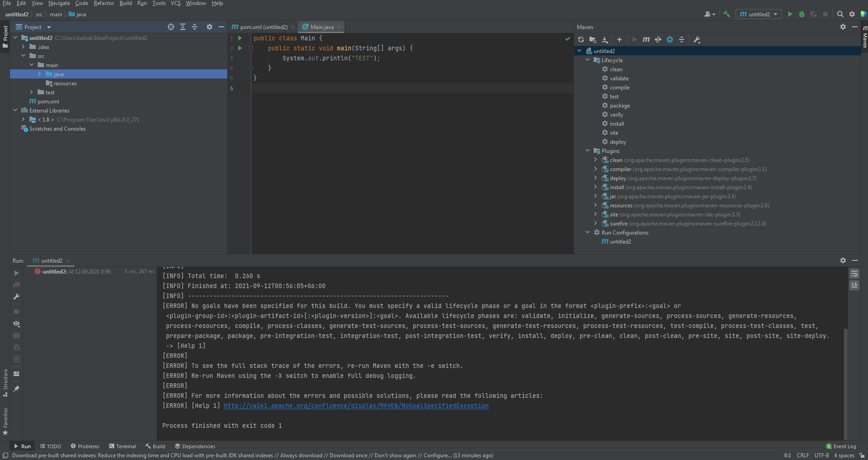Open the Favorites side tab
868x460 pixels.
coord(5,421)
